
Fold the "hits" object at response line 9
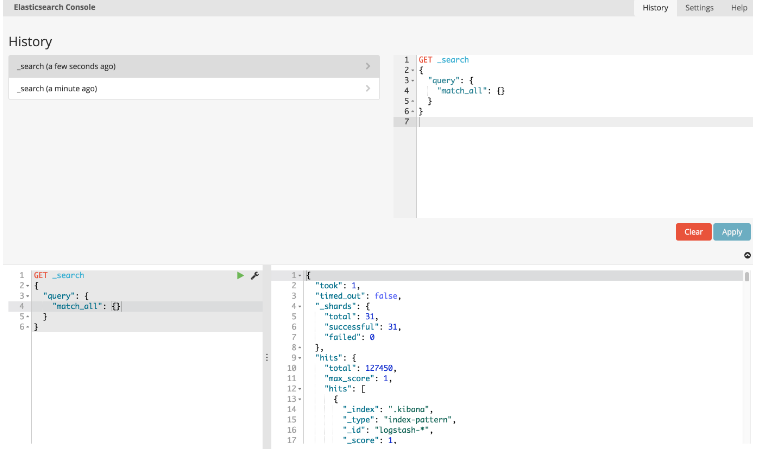coord(297,358)
